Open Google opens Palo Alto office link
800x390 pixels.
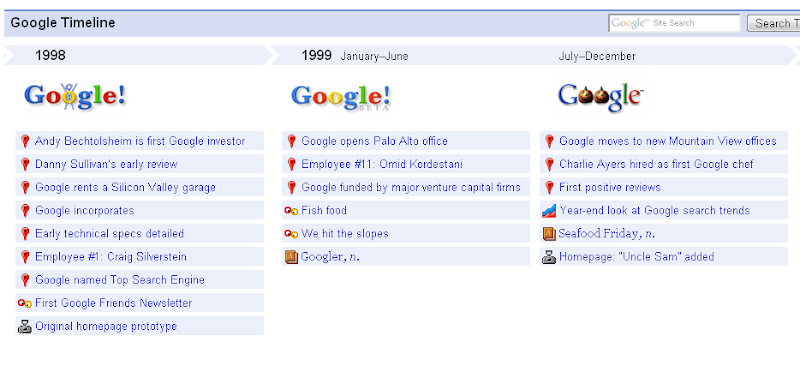click(374, 141)
